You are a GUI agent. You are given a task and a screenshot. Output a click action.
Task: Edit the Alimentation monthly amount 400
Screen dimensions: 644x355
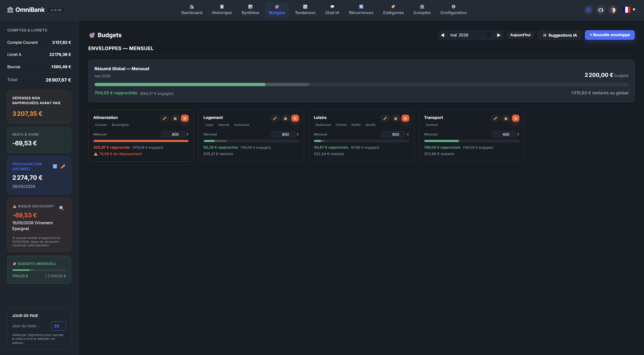(x=173, y=134)
